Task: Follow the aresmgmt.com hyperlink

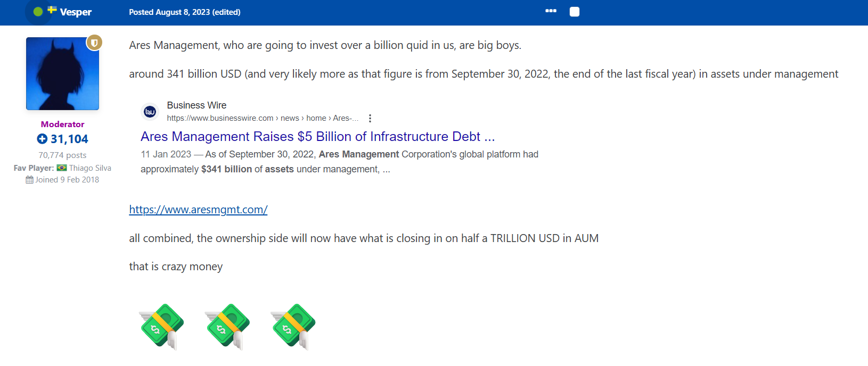Action: coord(198,210)
